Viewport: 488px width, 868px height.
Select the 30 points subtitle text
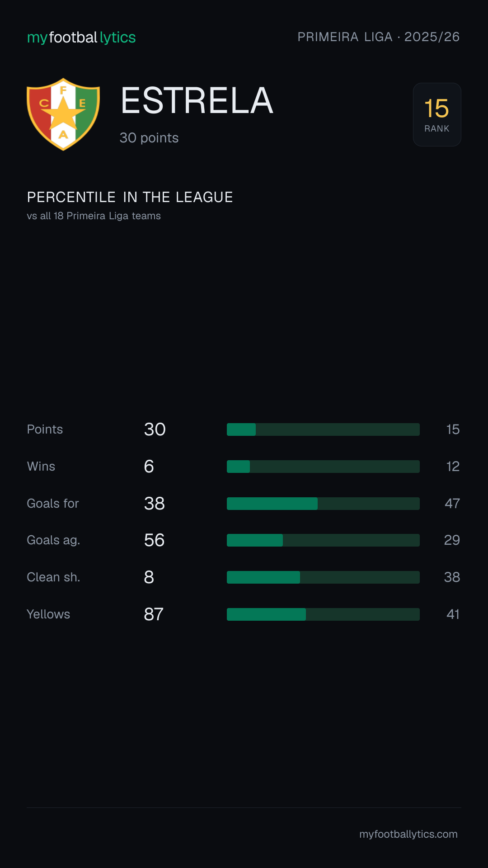click(x=149, y=138)
